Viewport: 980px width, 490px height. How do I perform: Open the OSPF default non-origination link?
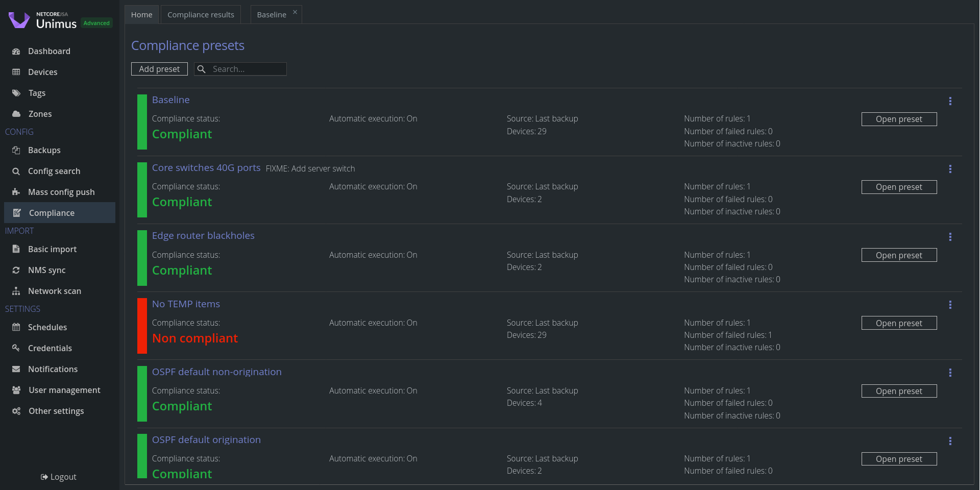(x=216, y=372)
